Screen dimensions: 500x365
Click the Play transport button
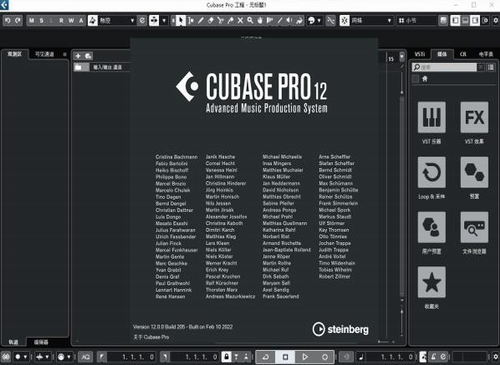pyautogui.click(x=305, y=357)
